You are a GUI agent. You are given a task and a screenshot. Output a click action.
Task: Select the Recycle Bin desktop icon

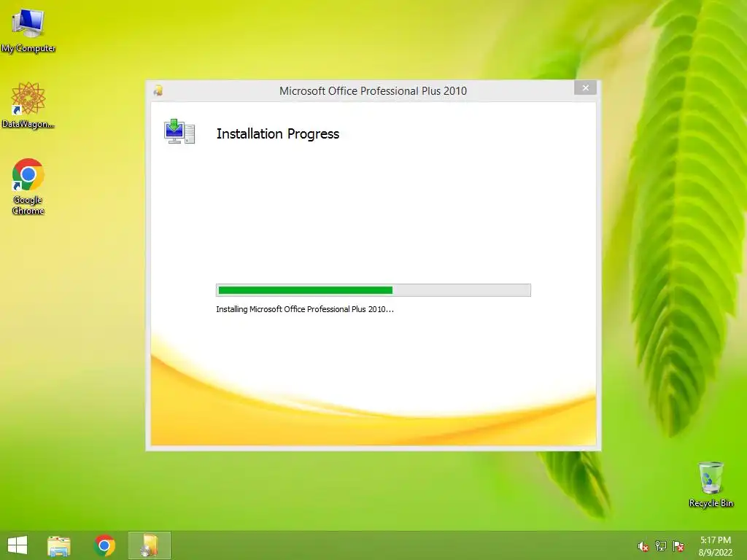(711, 484)
